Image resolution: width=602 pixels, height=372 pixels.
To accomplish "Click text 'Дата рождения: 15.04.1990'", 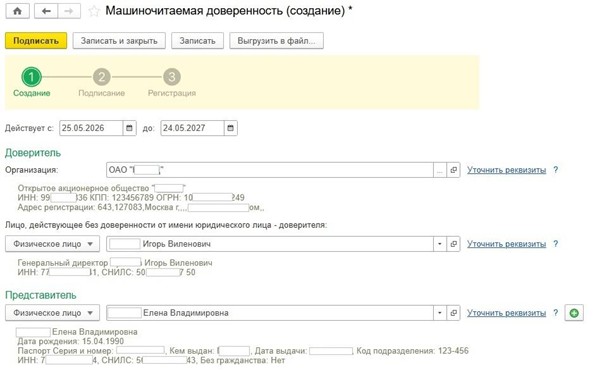I will tap(71, 341).
